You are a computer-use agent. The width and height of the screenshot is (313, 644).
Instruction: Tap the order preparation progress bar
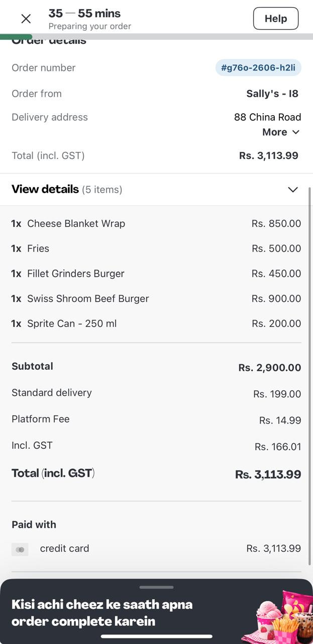point(156,37)
